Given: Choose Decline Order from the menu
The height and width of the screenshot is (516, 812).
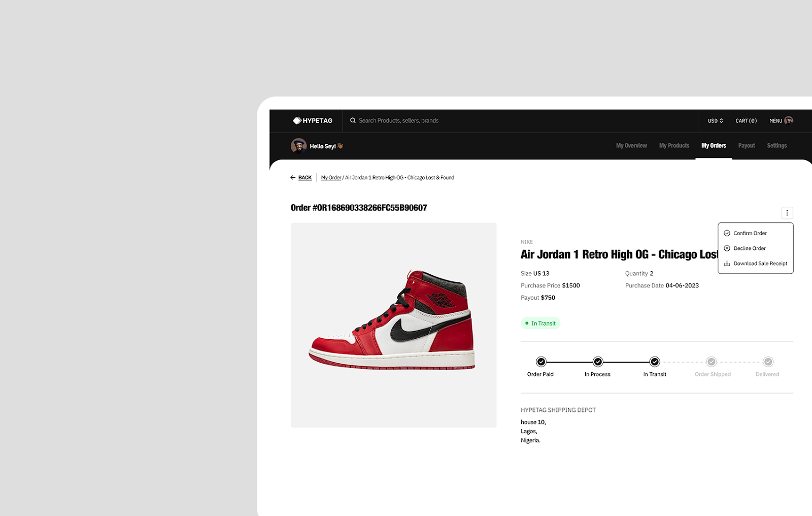Looking at the screenshot, I should click(756, 248).
